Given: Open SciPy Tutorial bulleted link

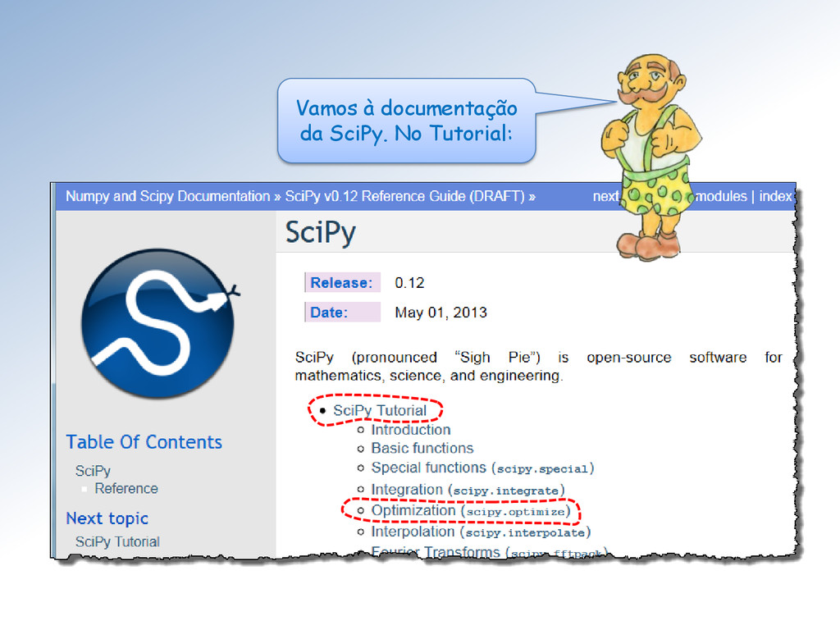Looking at the screenshot, I should click(380, 410).
